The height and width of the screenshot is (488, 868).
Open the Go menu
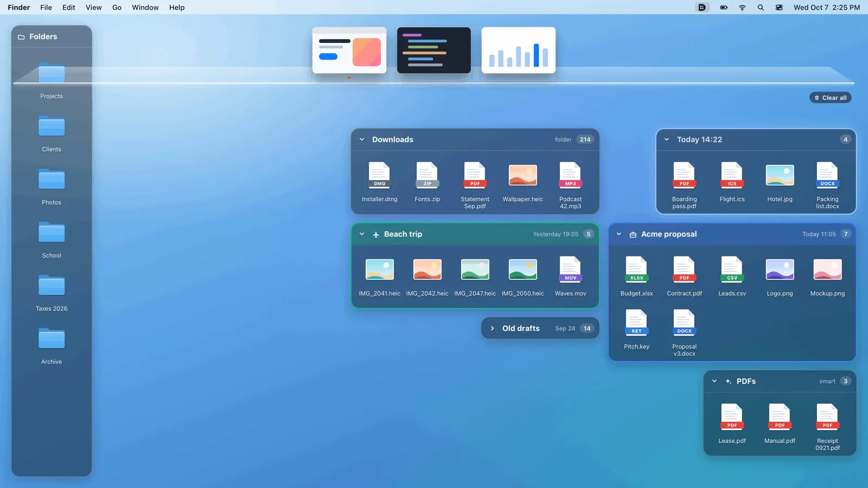117,8
